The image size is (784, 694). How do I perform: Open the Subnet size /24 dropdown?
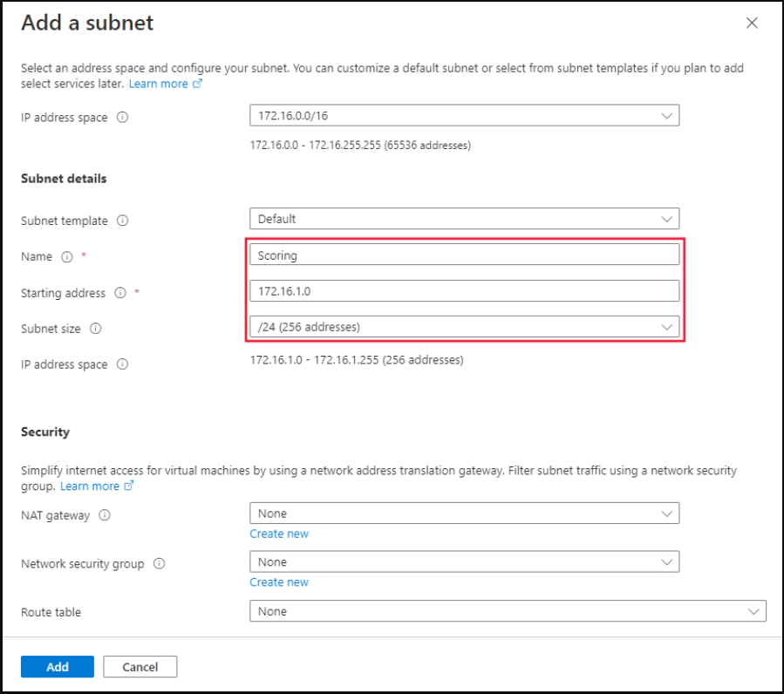pos(464,327)
